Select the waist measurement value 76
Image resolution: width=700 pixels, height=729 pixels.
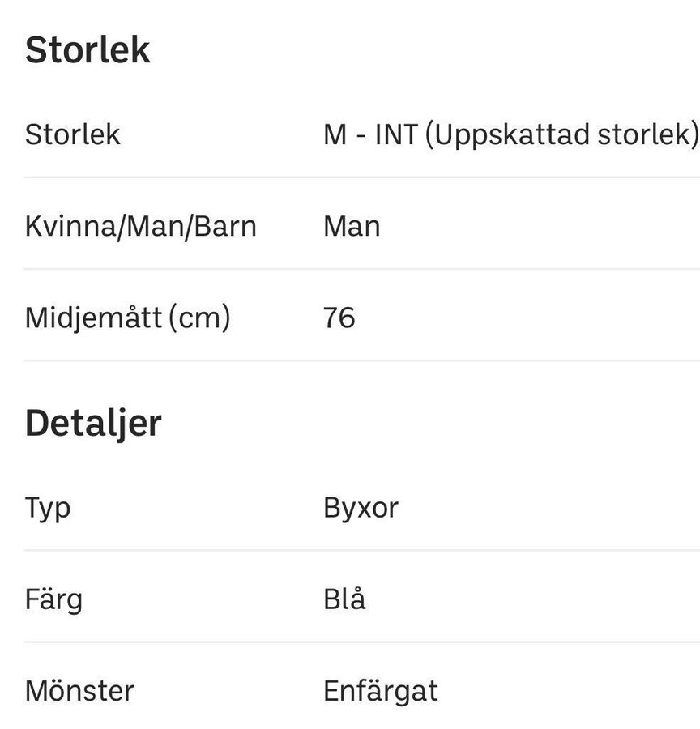click(339, 318)
